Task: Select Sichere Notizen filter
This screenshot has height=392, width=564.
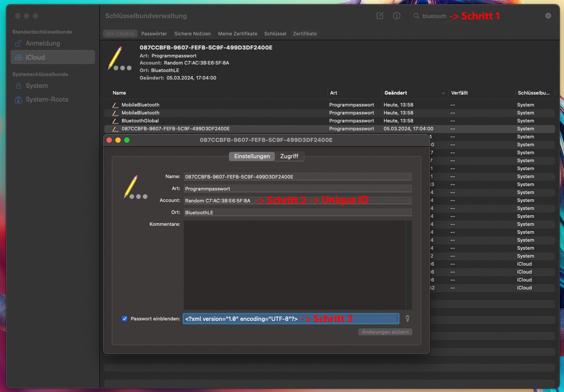Action: tap(192, 34)
